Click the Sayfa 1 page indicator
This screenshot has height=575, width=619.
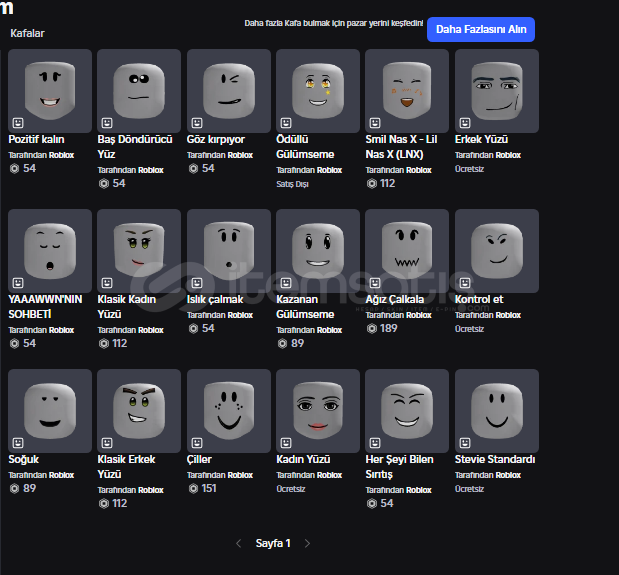(x=273, y=543)
